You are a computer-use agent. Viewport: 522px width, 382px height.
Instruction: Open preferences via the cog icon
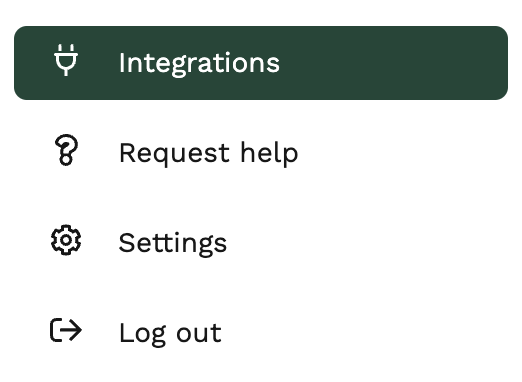pos(66,240)
